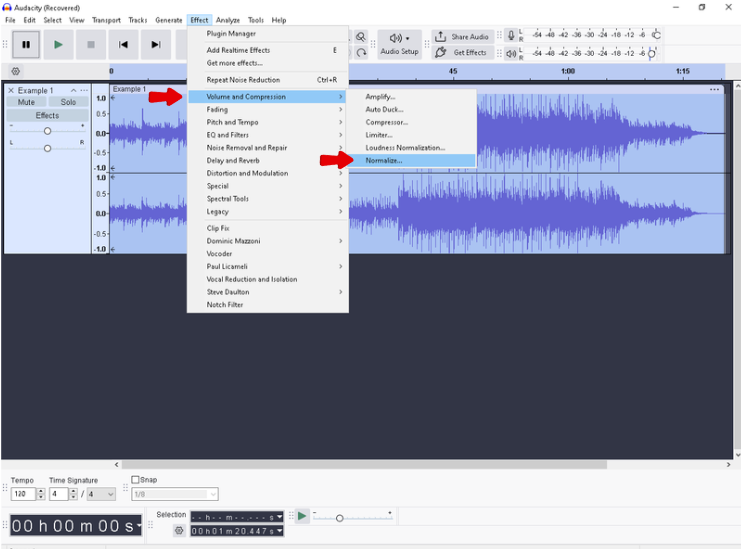Open timeline options gear icon

(x=15, y=71)
